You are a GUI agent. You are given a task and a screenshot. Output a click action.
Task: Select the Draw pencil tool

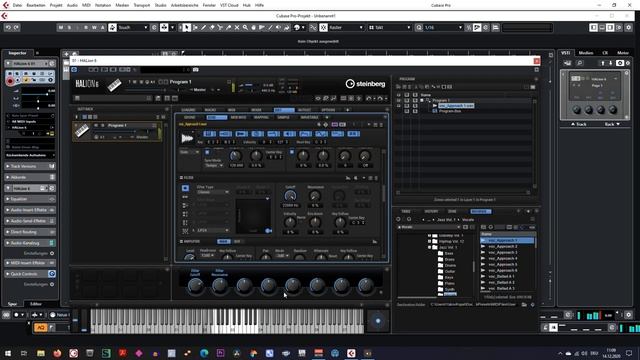[203, 27]
